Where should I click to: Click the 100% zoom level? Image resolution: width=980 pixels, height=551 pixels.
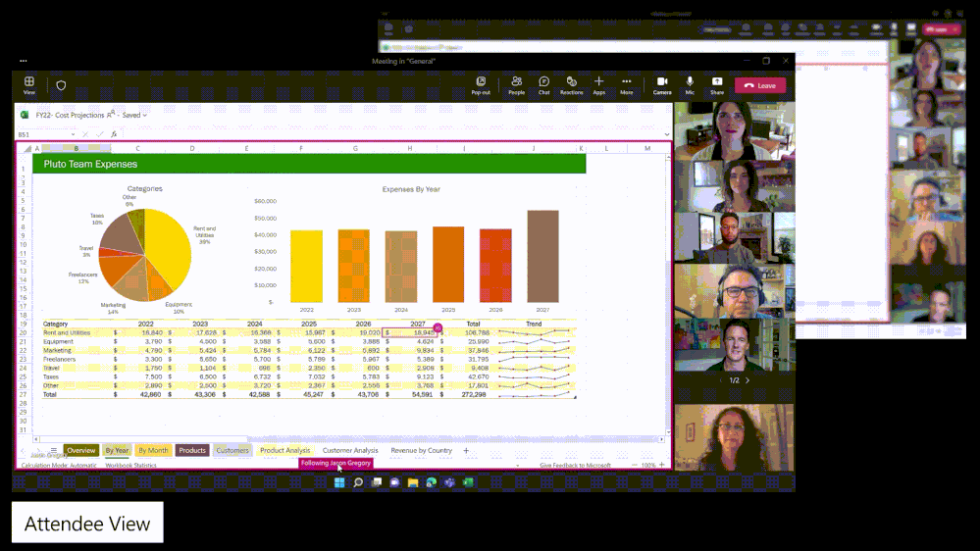tap(648, 466)
